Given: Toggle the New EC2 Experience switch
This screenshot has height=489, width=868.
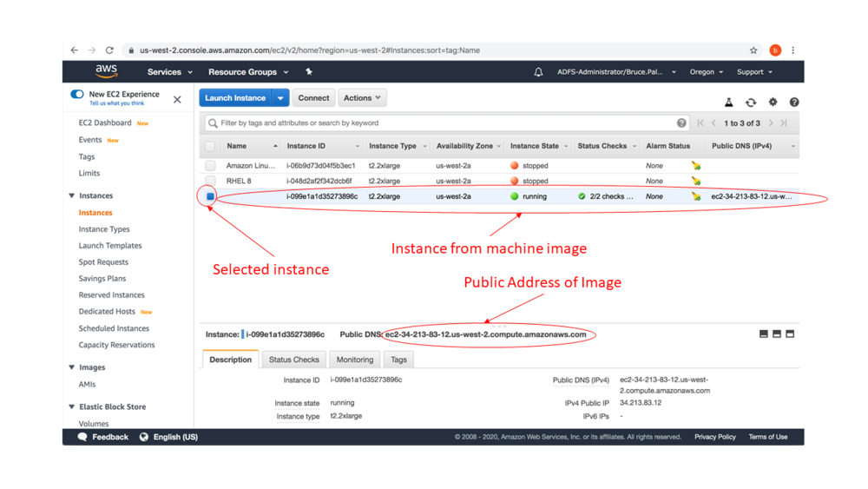Looking at the screenshot, I should [77, 94].
